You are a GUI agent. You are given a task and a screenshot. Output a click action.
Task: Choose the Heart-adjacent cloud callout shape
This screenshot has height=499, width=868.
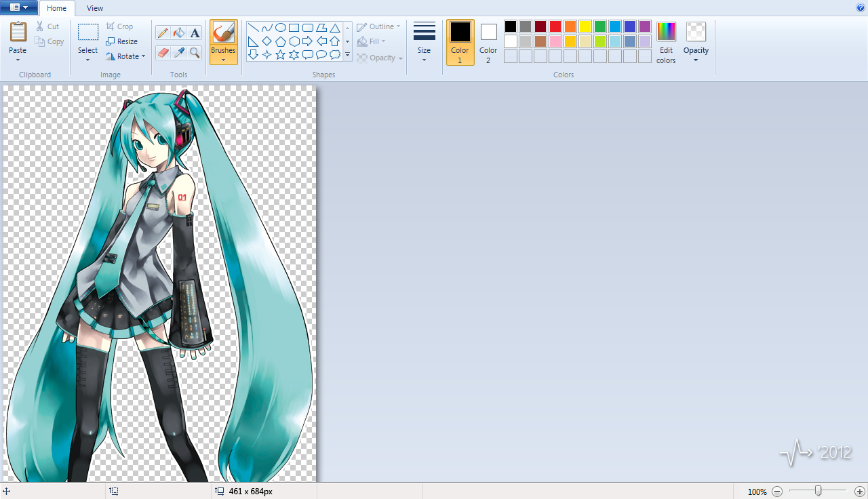tap(334, 55)
